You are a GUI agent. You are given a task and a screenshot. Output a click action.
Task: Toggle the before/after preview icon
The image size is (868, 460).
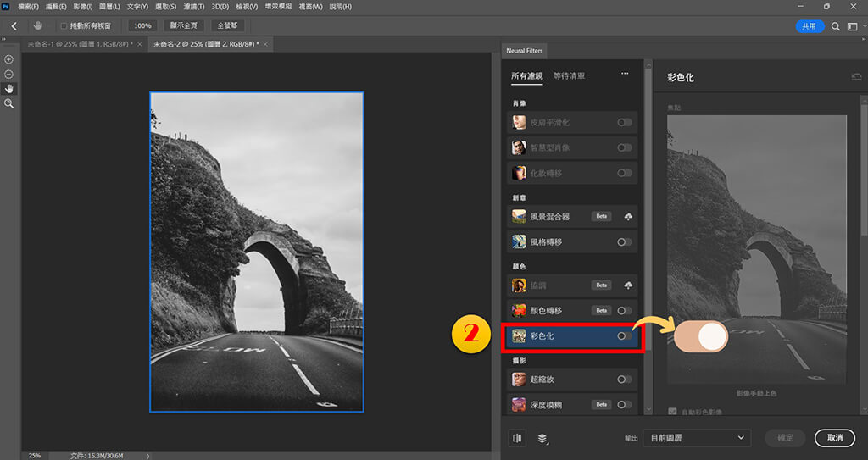coord(518,438)
